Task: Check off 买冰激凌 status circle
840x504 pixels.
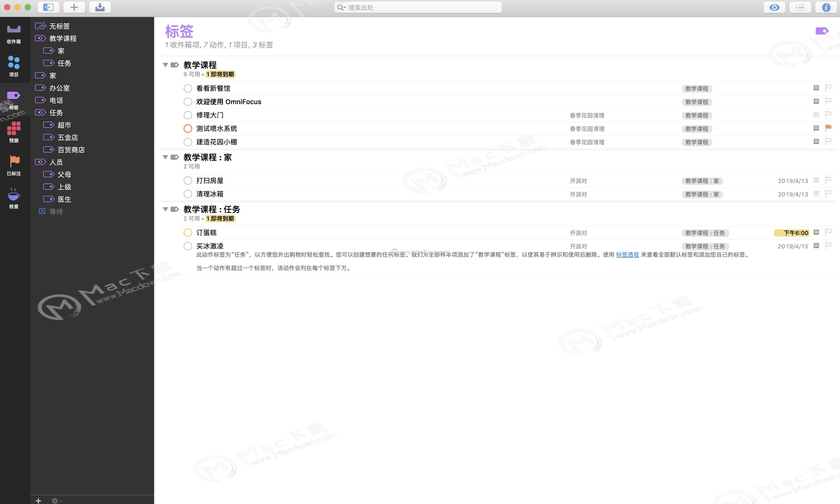Action: 188,246
